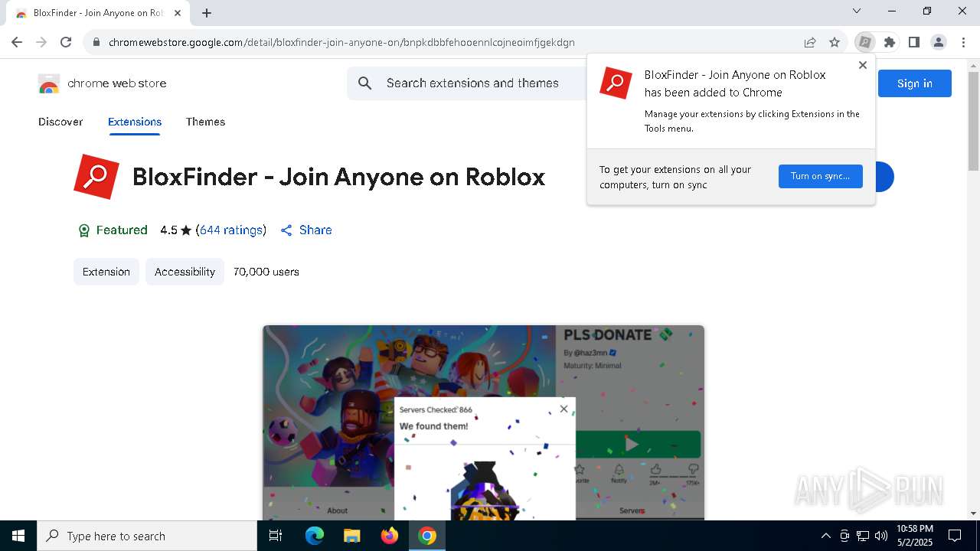Click the Share link
The height and width of the screenshot is (551, 980).
306,230
